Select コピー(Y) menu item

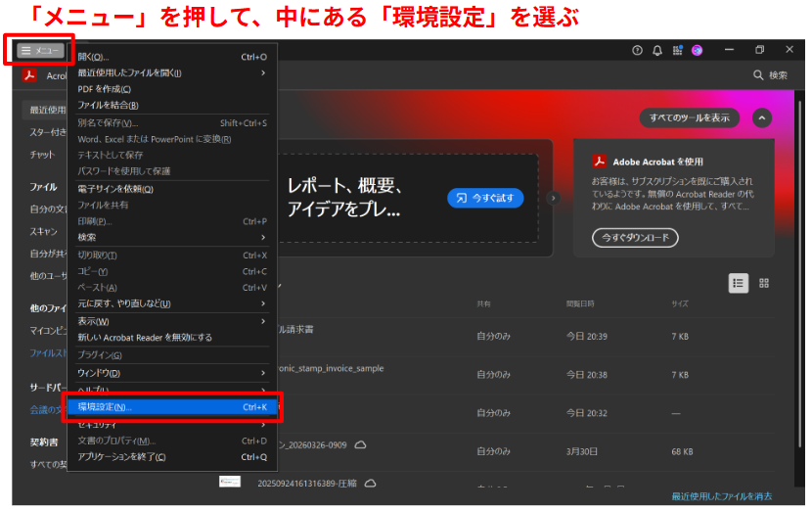[x=172, y=271]
